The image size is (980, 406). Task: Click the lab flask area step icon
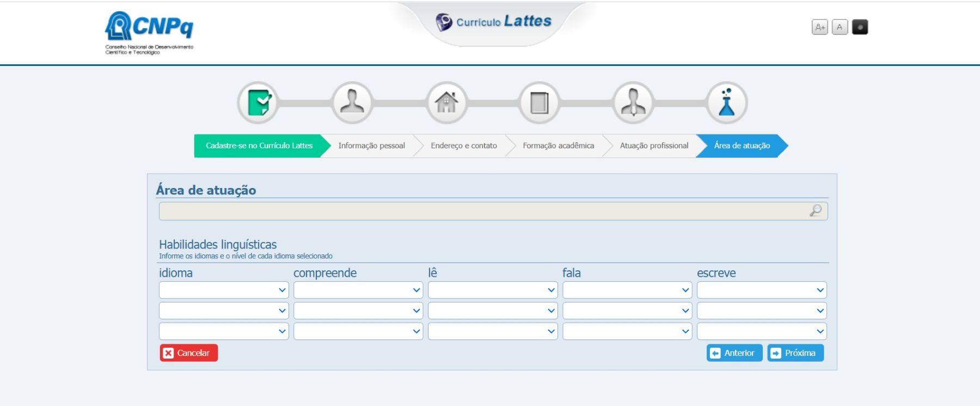tap(726, 102)
